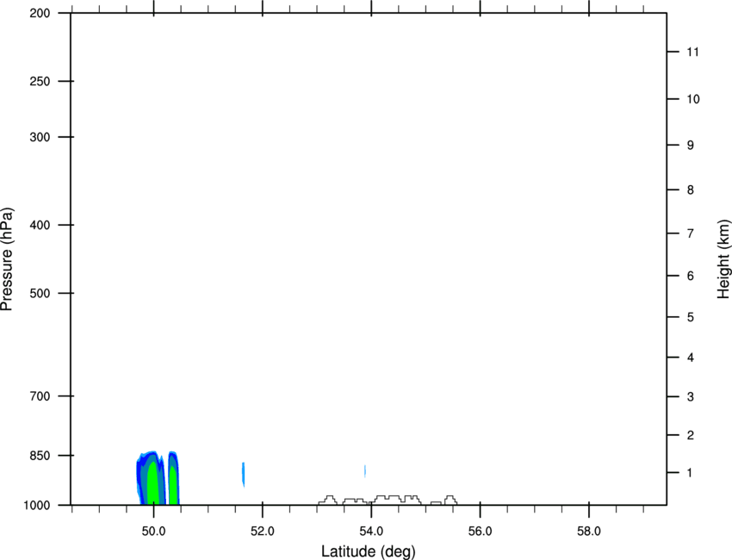
Task: Click the 4 km height label
Action: click(x=691, y=358)
